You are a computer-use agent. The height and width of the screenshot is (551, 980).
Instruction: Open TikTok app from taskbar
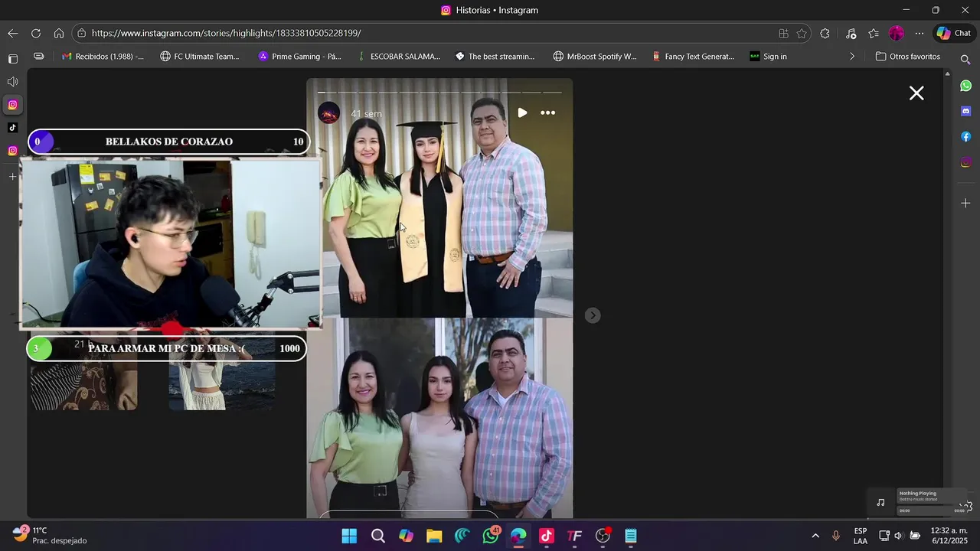(547, 536)
